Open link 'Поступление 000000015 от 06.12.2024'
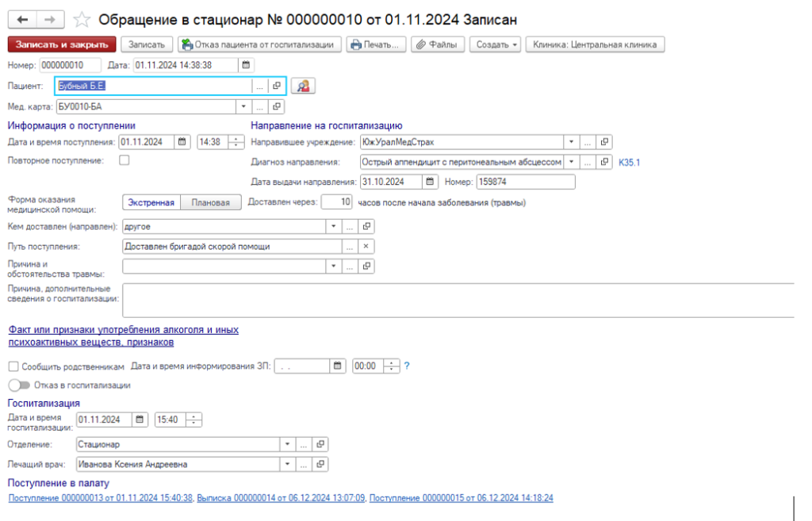812x521 pixels. (462, 498)
